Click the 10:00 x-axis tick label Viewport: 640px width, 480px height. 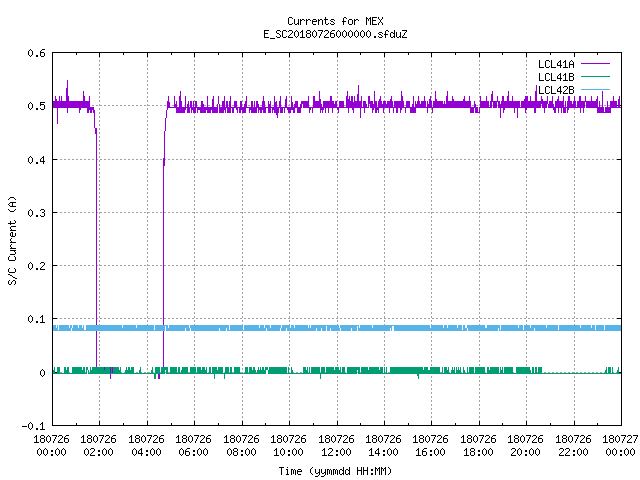[x=288, y=452]
